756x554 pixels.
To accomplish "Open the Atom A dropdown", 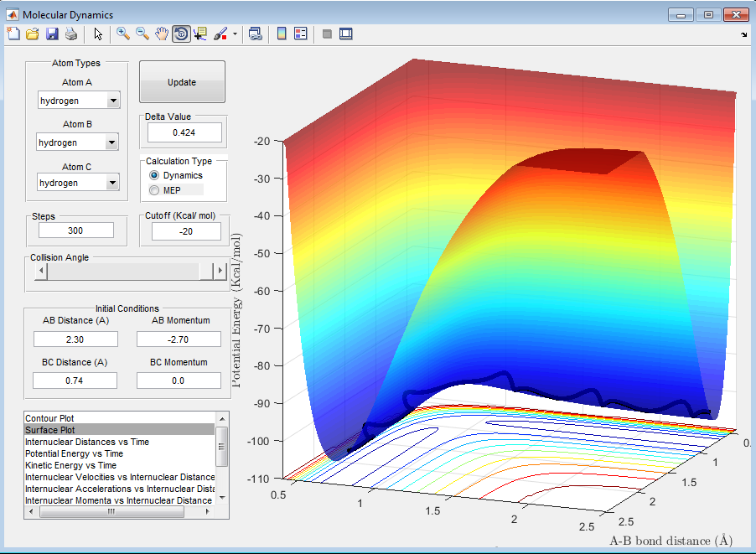I will tap(113, 101).
